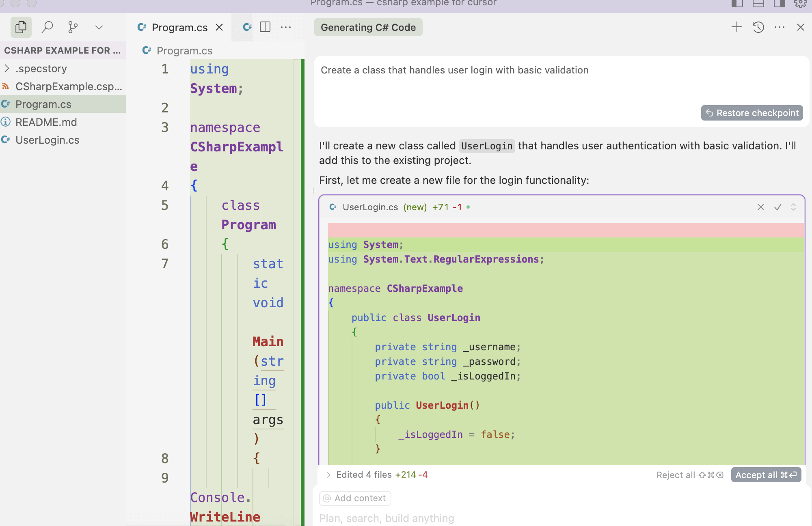Image resolution: width=812 pixels, height=526 pixels.
Task: Click the Add context button
Action: pos(355,498)
